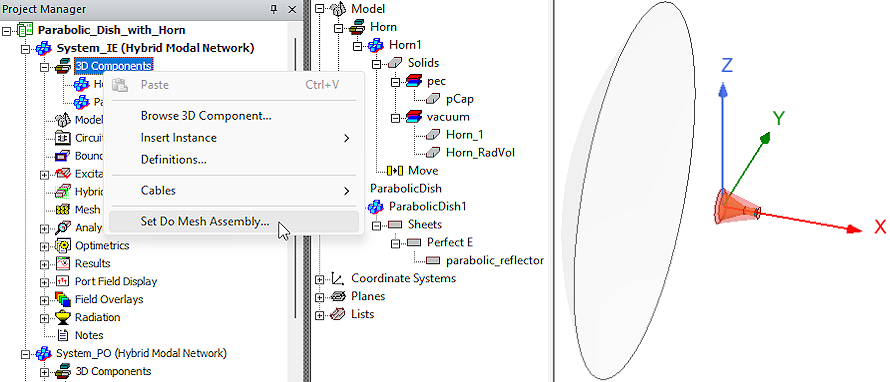Choose Set Do Mesh Assembly from context menu
The height and width of the screenshot is (382, 890).
tap(233, 221)
